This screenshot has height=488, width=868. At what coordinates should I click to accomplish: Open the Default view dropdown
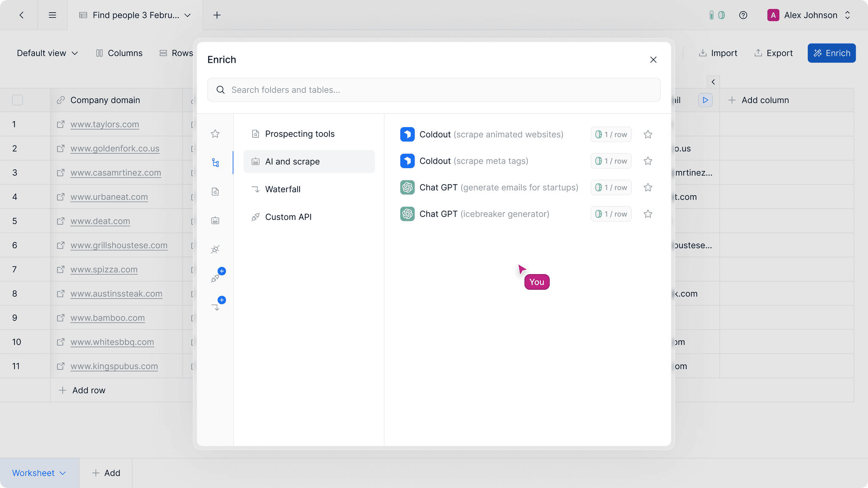pos(47,53)
